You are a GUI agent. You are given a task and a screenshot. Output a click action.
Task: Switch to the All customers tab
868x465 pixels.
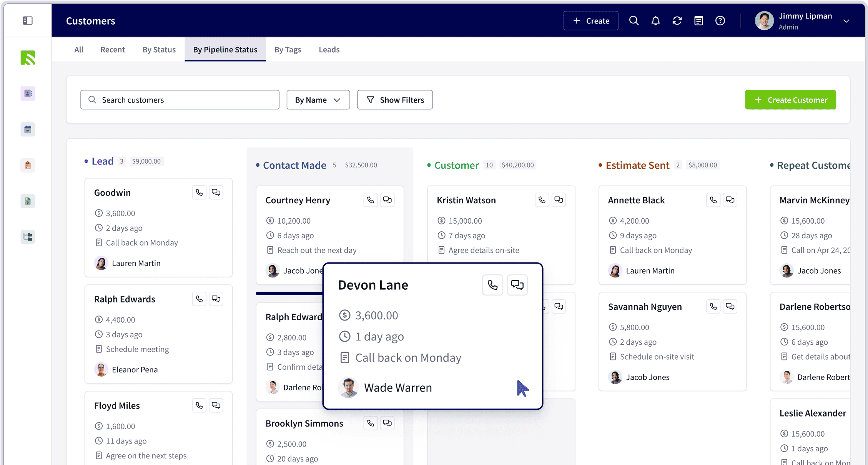pyautogui.click(x=79, y=49)
